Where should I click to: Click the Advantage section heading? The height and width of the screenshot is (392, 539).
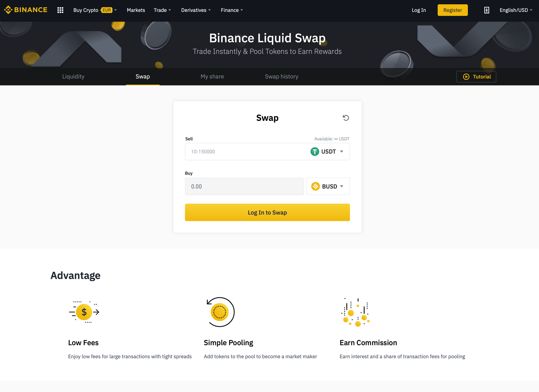(x=75, y=275)
